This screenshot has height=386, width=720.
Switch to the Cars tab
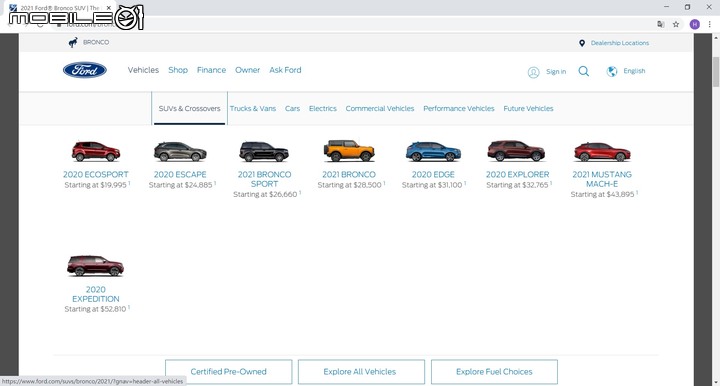pyautogui.click(x=292, y=108)
